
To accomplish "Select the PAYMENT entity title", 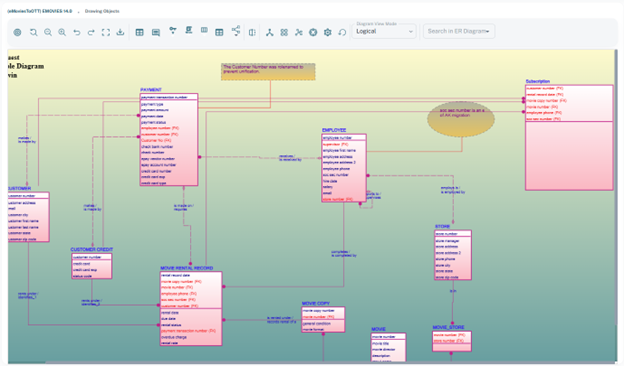I will pos(151,90).
